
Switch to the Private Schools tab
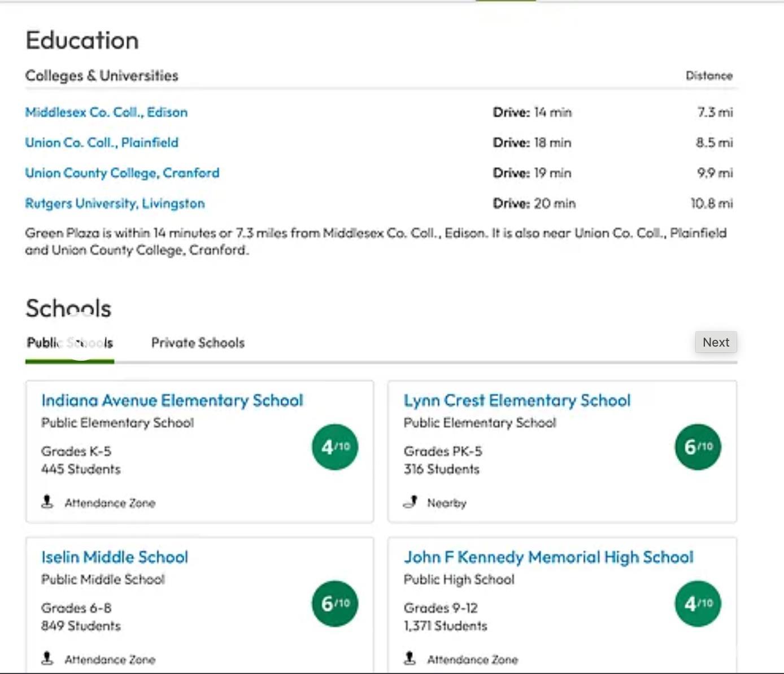[198, 343]
